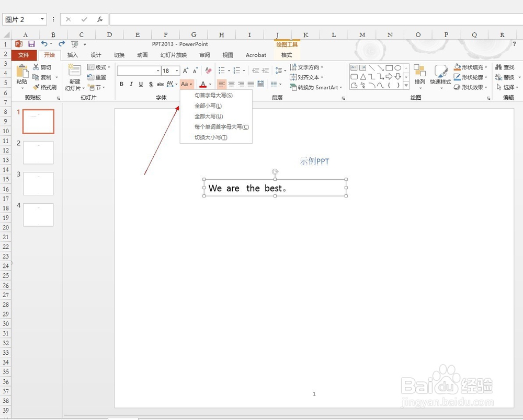Open Shape Outline (形状轮廓) menu
The width and height of the screenshot is (523, 420).
pos(471,77)
